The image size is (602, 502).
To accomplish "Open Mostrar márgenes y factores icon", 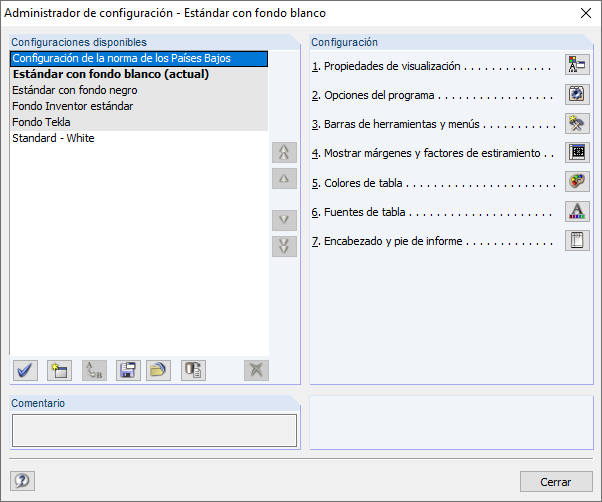I will pos(577,152).
